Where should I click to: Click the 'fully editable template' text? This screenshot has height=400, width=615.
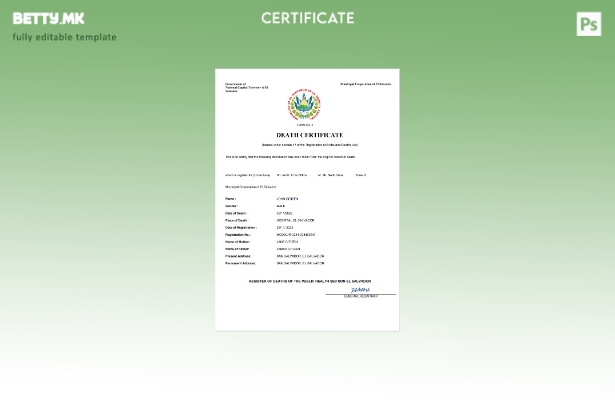64,37
